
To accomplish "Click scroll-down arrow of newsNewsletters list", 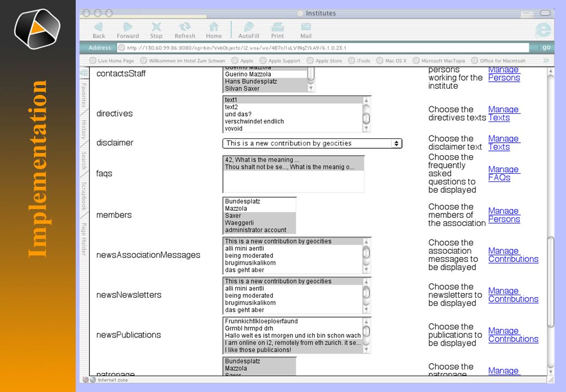I will [x=367, y=309].
